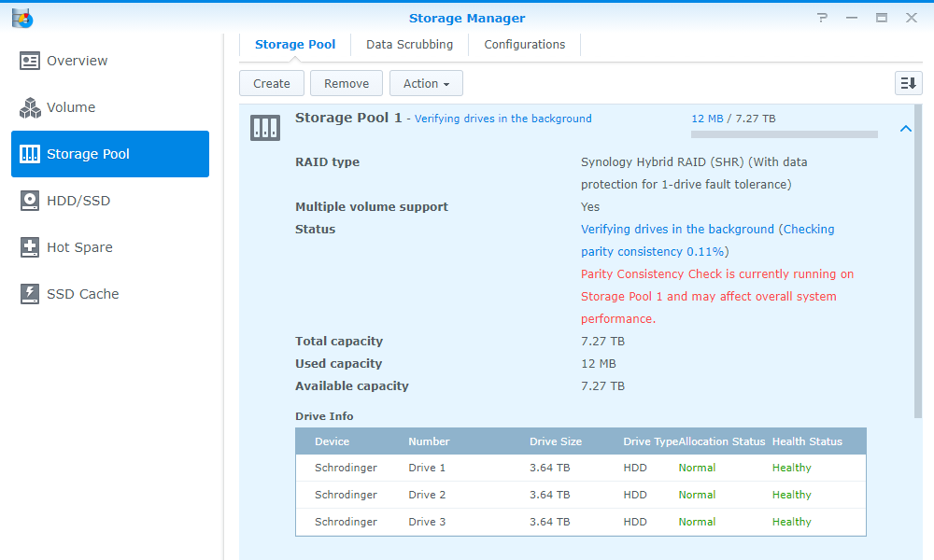Click the HDD/SSD disk icon
This screenshot has height=560, width=934.
[x=30, y=201]
